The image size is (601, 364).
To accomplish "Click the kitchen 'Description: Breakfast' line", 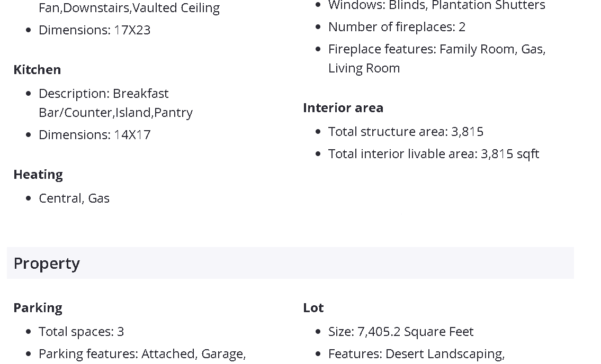I will [x=103, y=94].
